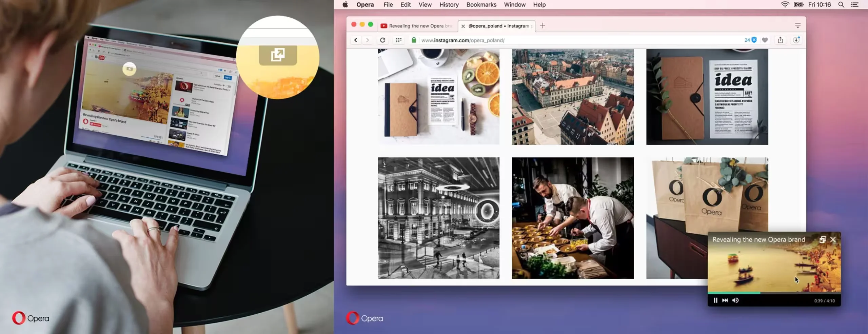Close the floating video player
Screen dimensions: 868x334
833,240
